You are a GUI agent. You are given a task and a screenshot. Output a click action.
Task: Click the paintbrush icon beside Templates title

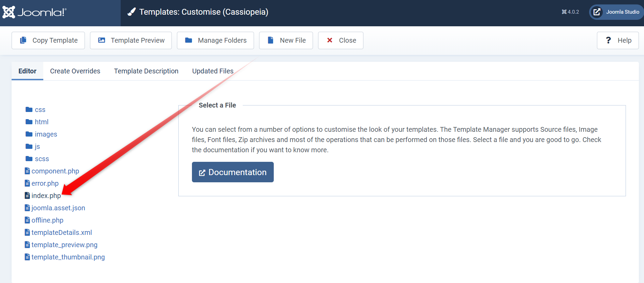pos(132,12)
